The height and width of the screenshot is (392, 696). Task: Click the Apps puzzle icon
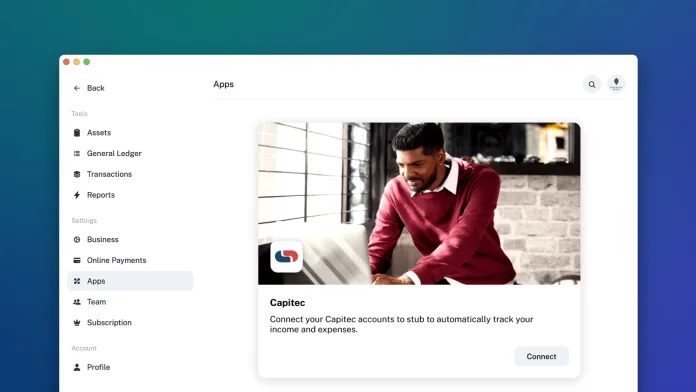point(77,281)
